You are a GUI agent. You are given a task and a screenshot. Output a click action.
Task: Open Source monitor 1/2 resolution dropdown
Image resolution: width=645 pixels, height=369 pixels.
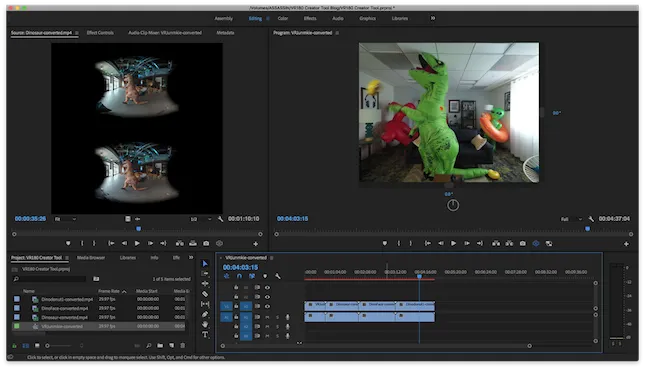[201, 219]
